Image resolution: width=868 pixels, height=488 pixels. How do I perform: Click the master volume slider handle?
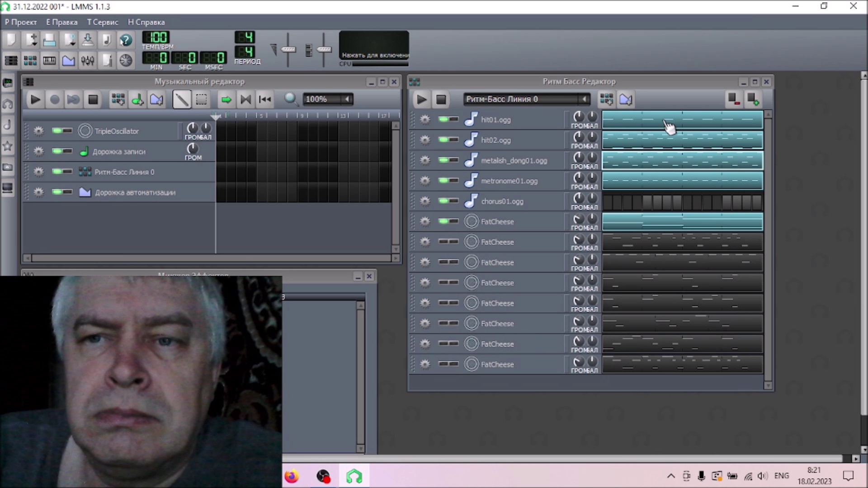point(288,49)
